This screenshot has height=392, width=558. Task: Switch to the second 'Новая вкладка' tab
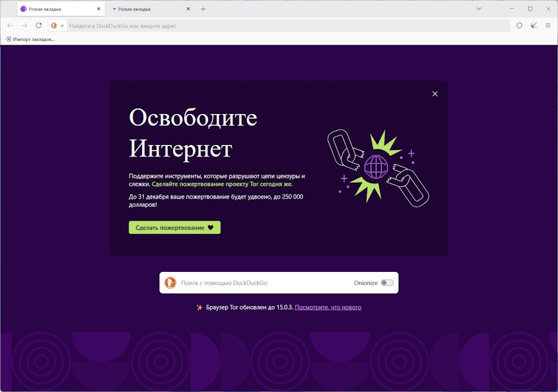(146, 9)
